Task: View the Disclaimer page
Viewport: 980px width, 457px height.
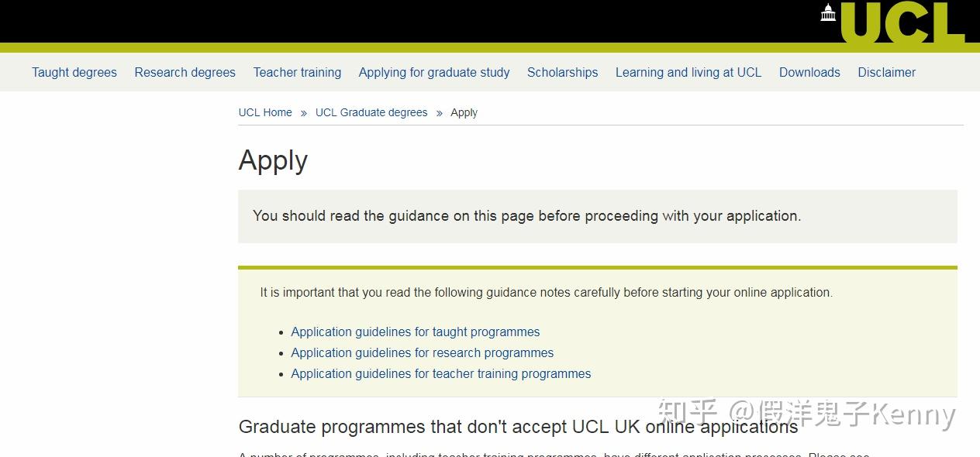Action: click(x=886, y=72)
